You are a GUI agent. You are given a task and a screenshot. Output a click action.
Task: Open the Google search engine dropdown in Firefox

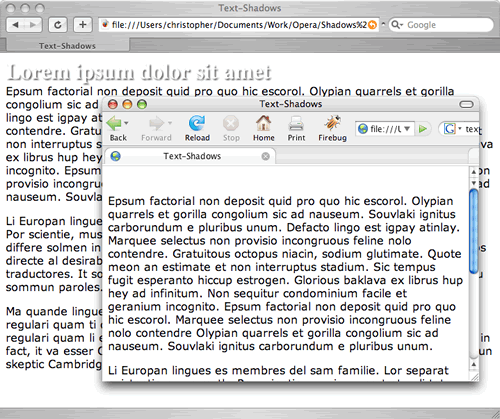pyautogui.click(x=460, y=129)
